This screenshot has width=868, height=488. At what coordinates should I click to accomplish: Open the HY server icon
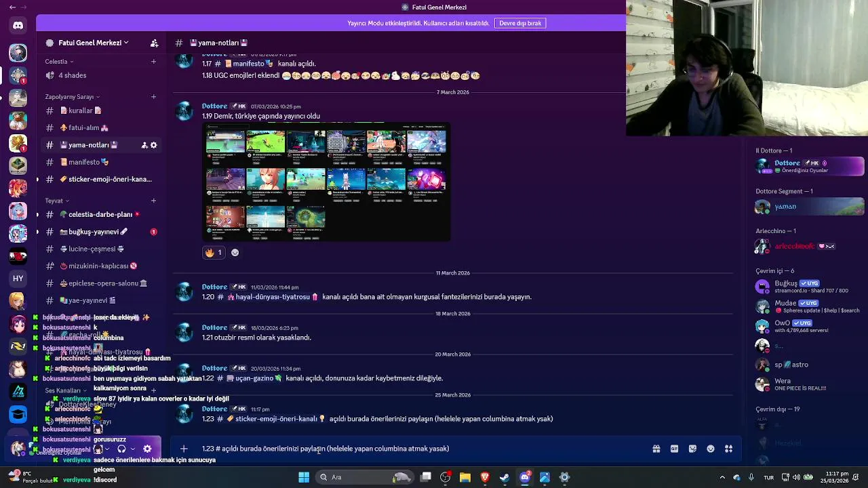(x=18, y=279)
